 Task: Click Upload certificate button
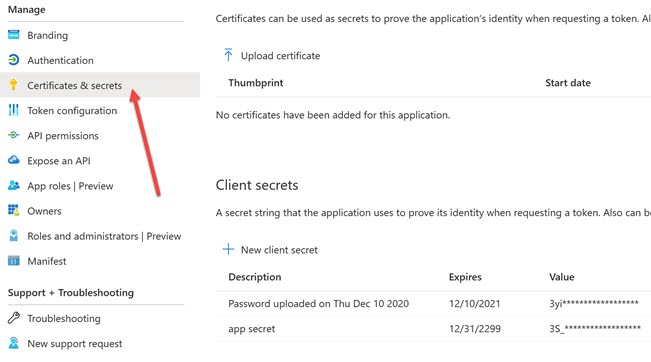click(x=272, y=56)
